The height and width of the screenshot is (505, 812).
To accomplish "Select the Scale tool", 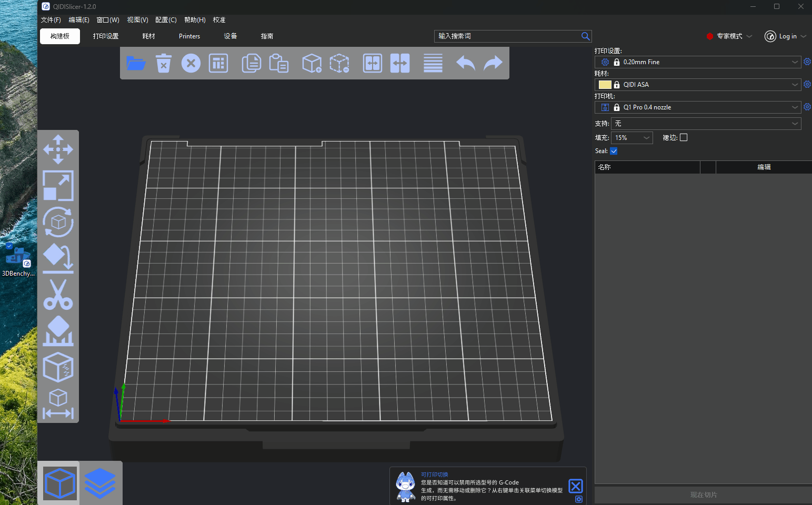I will pos(58,186).
